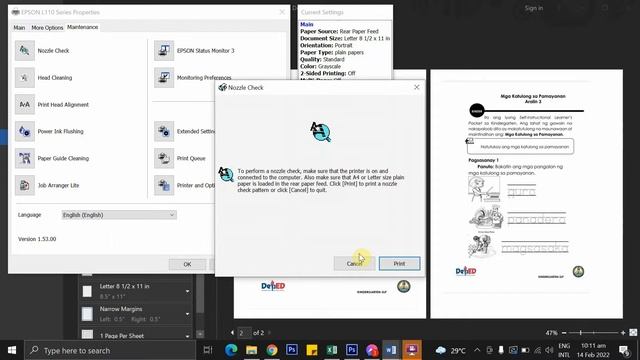Click the Head Cleaning icon
The width and height of the screenshot is (640, 360).
click(25, 78)
